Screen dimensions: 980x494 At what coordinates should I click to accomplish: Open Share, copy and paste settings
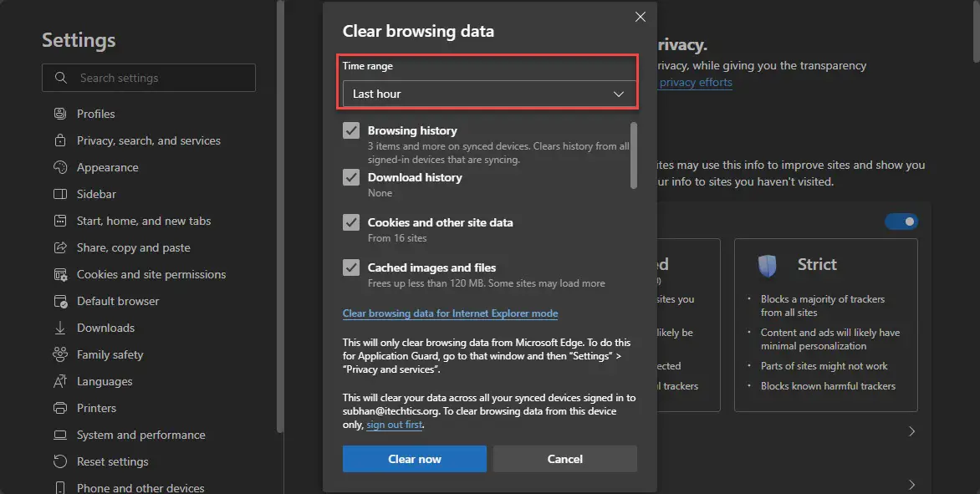click(133, 248)
